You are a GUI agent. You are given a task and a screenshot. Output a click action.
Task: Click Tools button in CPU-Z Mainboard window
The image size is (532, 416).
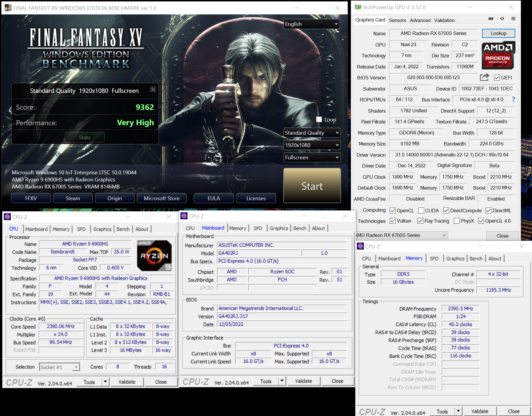[x=266, y=381]
